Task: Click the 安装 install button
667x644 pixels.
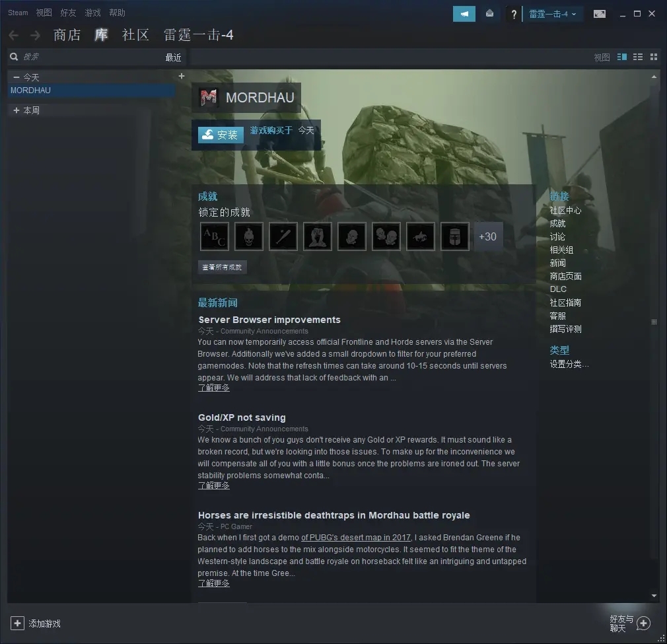Action: coord(221,135)
